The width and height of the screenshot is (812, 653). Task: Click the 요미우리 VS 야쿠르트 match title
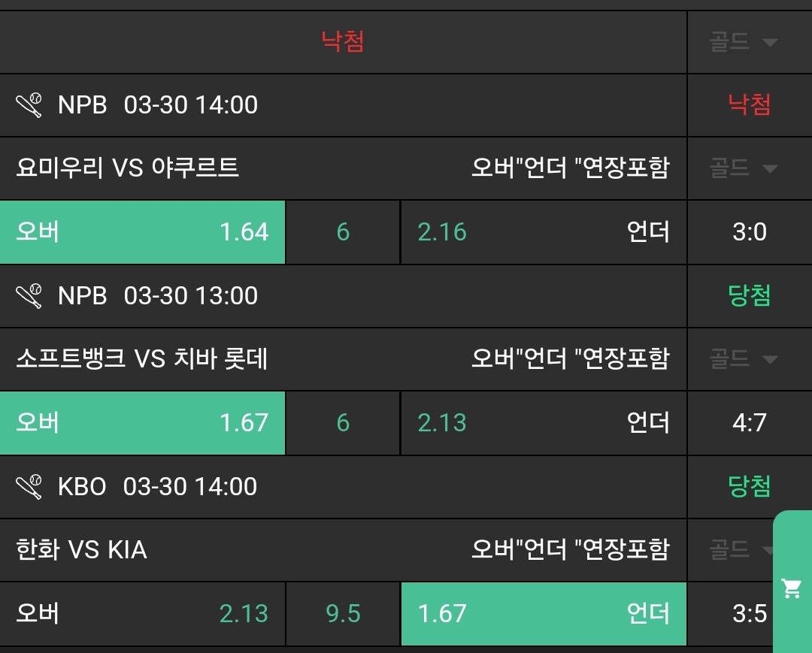(x=128, y=168)
